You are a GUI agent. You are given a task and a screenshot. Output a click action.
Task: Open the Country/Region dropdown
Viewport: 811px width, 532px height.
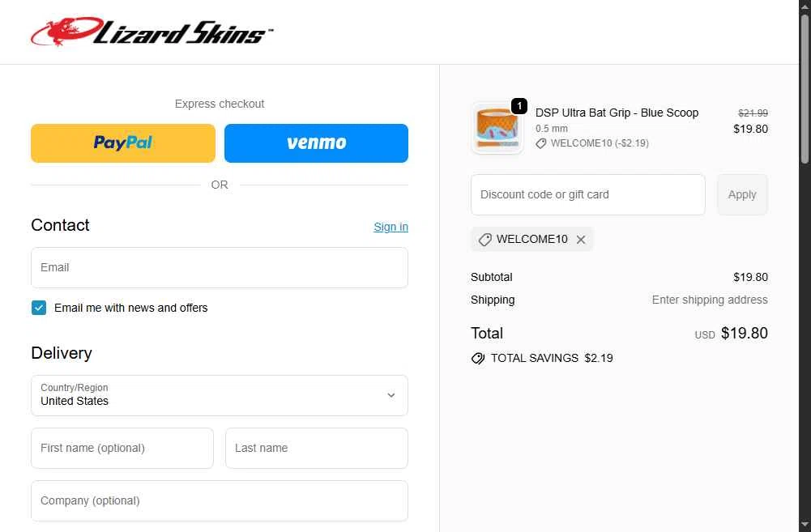coord(220,395)
